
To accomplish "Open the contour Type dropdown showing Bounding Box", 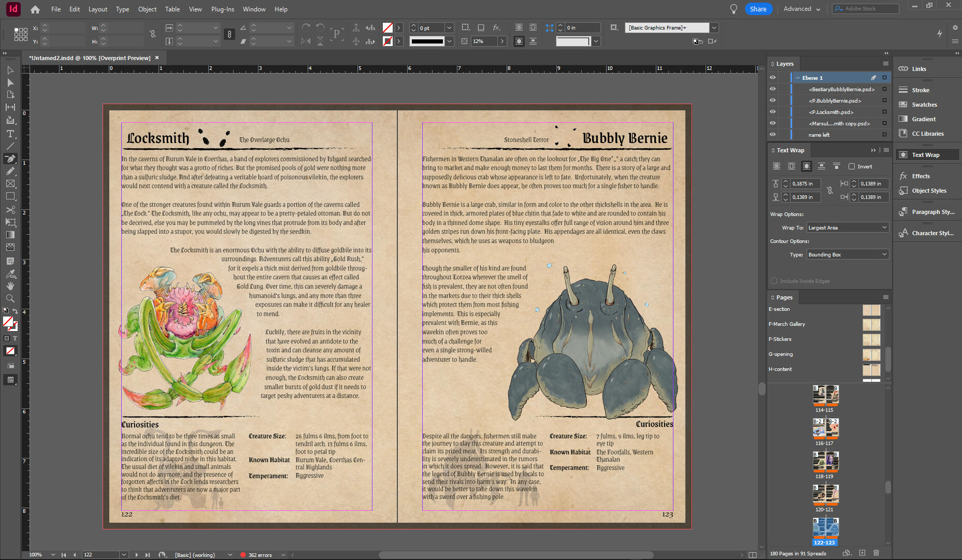I will [848, 254].
